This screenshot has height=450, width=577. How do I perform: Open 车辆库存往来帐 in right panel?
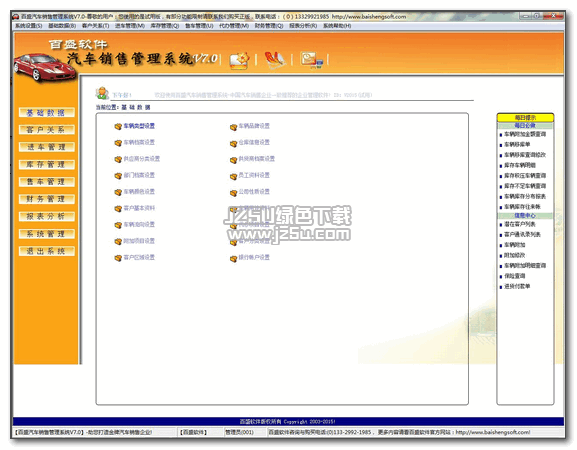pos(523,206)
